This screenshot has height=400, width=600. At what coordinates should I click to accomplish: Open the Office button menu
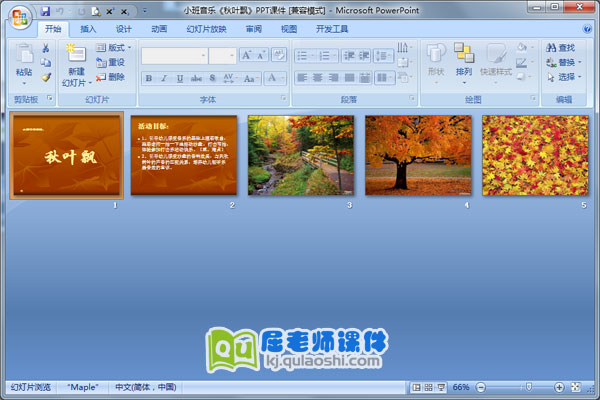pyautogui.click(x=21, y=17)
